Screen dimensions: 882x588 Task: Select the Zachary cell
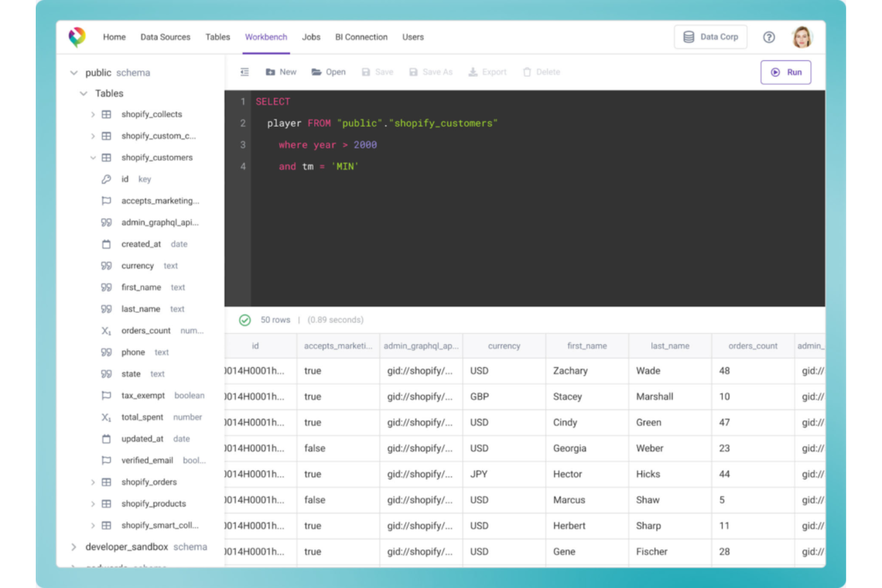pyautogui.click(x=587, y=371)
